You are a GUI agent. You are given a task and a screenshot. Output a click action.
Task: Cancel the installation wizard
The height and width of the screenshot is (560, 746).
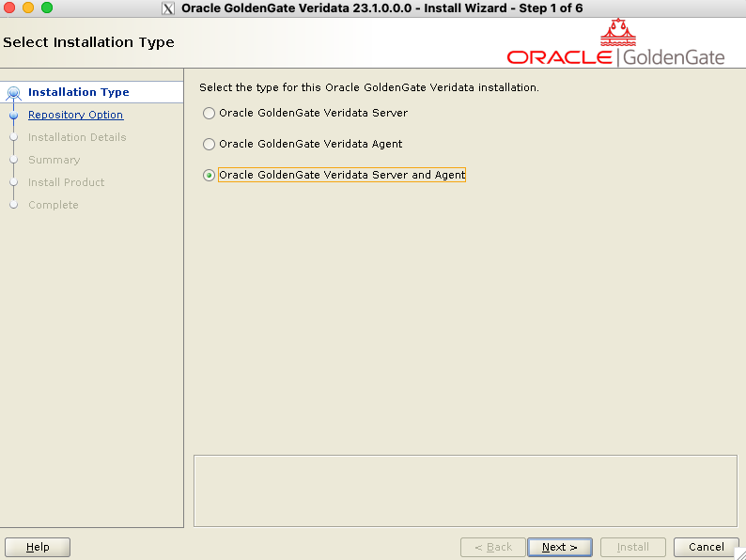[x=706, y=547]
